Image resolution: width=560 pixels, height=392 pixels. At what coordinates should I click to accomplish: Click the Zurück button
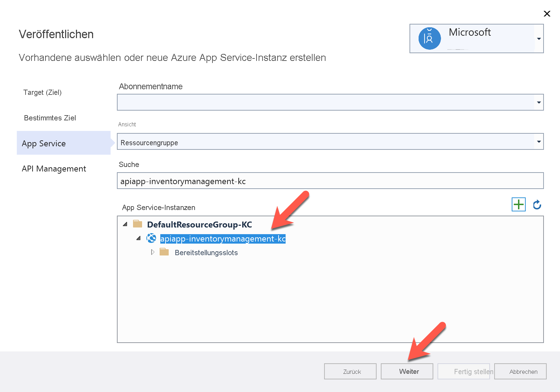(350, 371)
